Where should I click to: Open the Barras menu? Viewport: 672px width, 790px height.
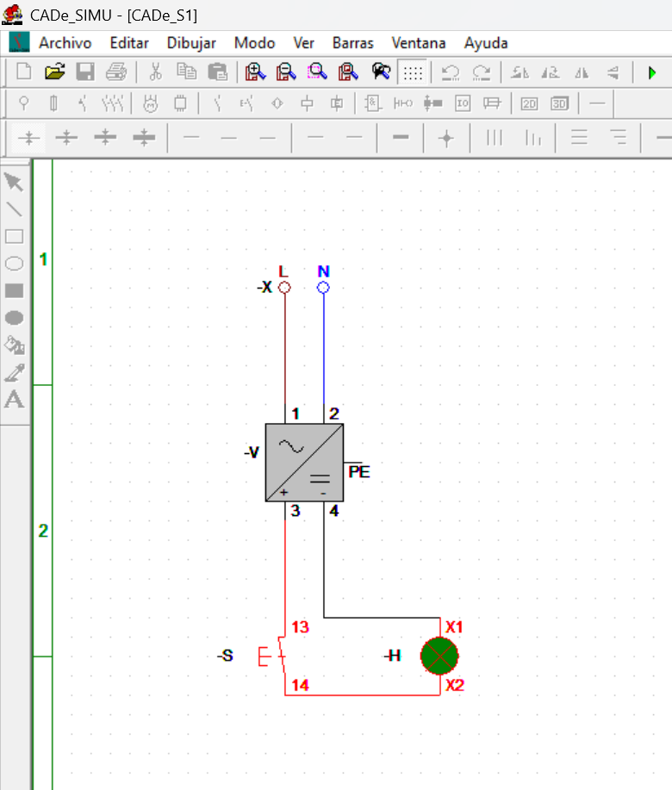(x=352, y=43)
